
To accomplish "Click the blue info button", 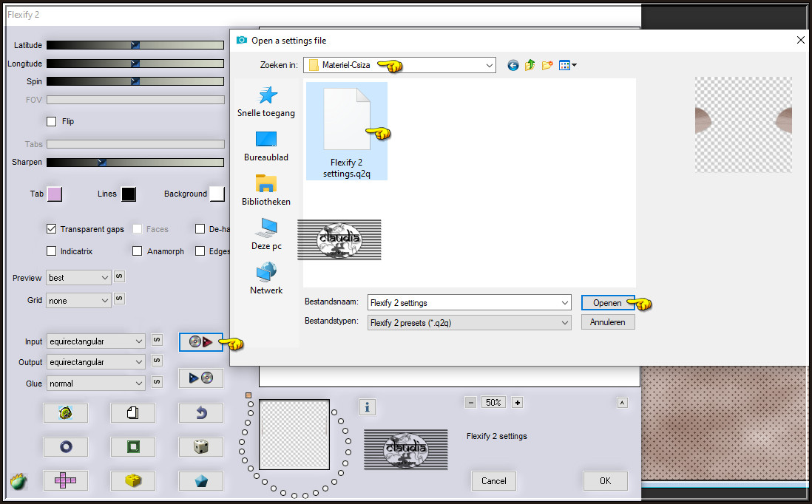I will tap(367, 407).
